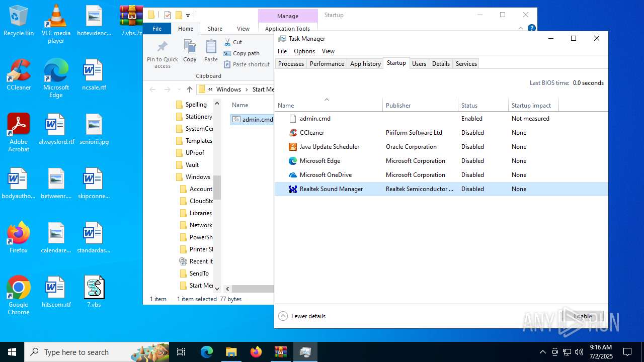Select the CCleaner startup entry row
The width and height of the screenshot is (644, 362).
coord(441,133)
